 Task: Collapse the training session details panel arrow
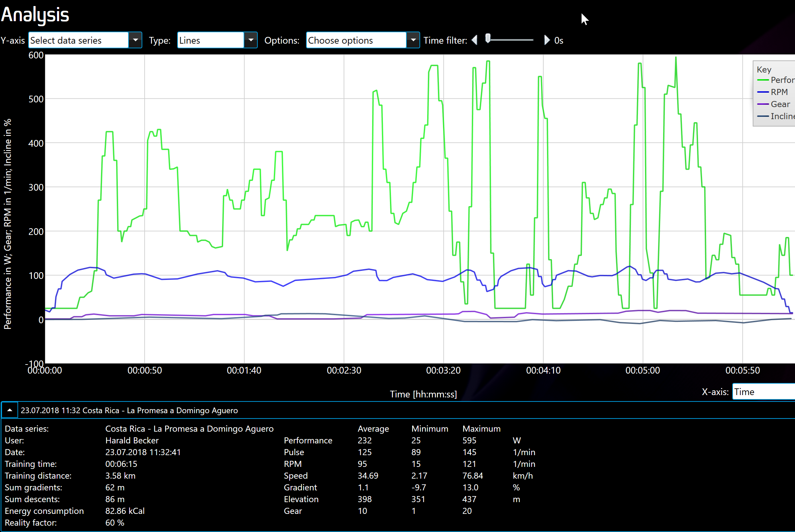point(10,410)
